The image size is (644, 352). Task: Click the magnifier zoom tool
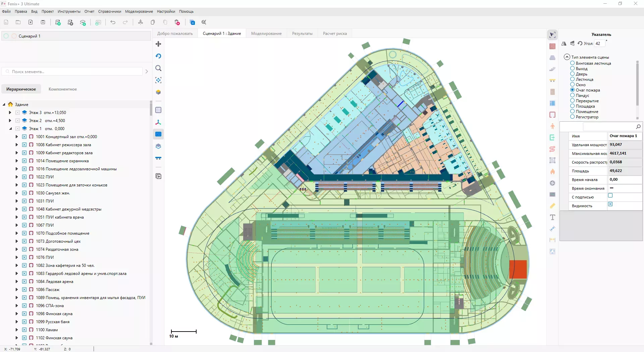click(x=158, y=68)
